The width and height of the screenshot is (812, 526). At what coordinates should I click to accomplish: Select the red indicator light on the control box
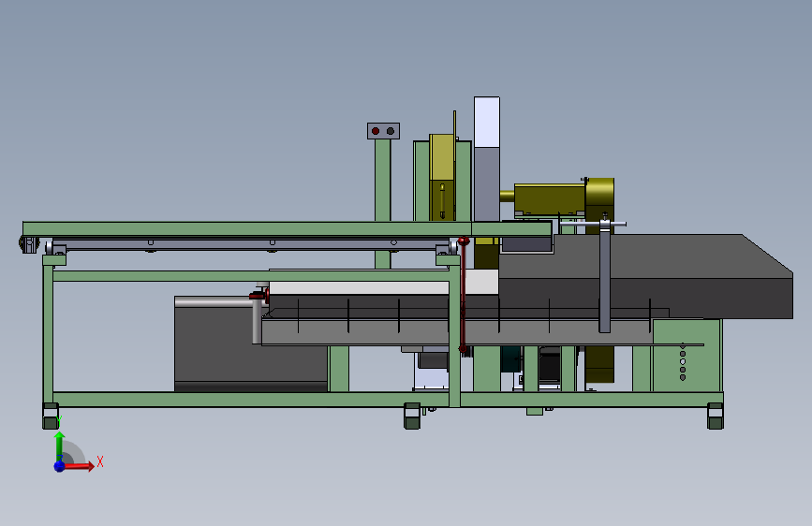point(376,131)
